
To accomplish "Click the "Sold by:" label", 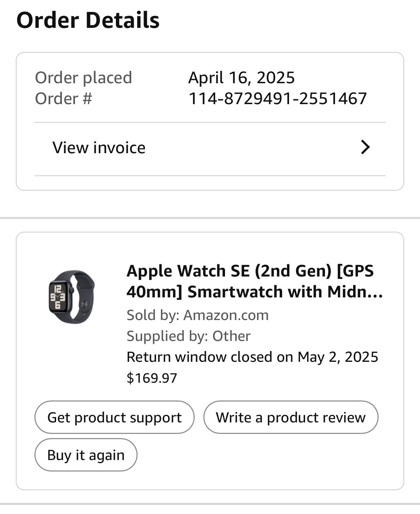I will tap(153, 315).
